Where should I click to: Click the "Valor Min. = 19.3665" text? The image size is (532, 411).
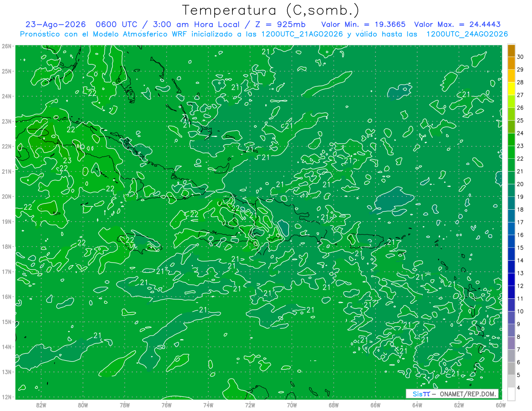coord(364,24)
